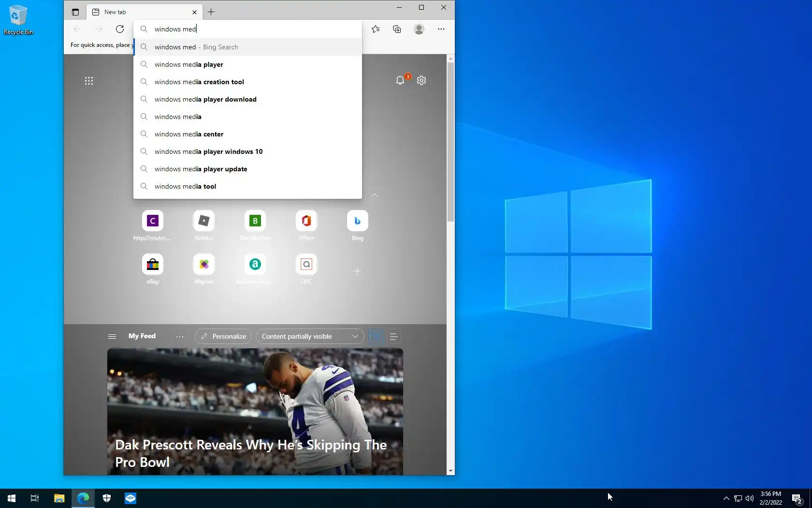Open the tab actions menu icon
Image resolution: width=812 pixels, height=508 pixels.
tap(75, 12)
